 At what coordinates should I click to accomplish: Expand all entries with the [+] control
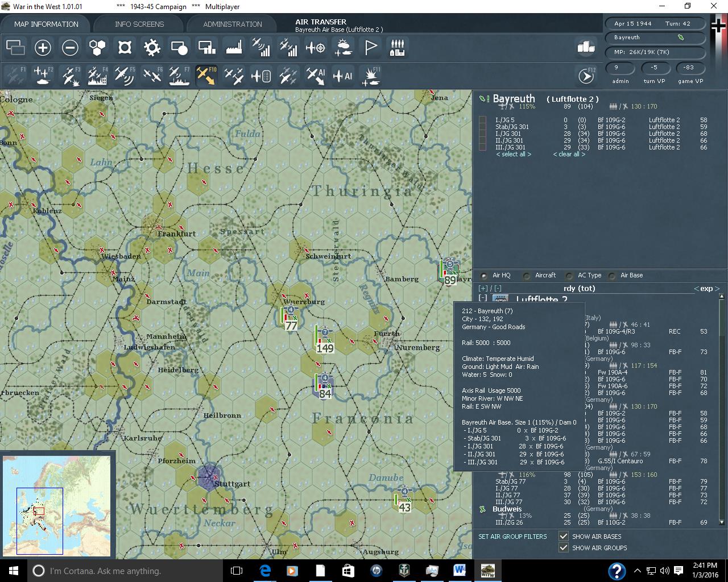[x=483, y=289]
